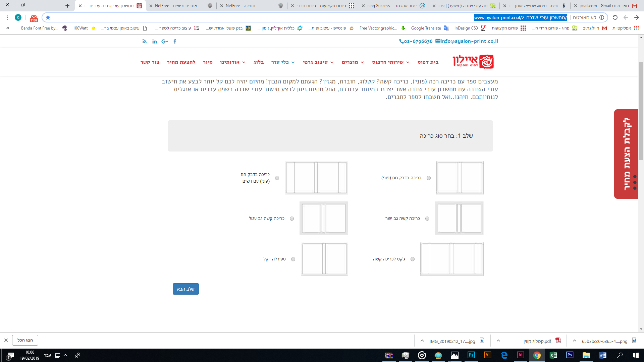Reload the page with refresh icon

point(615,17)
